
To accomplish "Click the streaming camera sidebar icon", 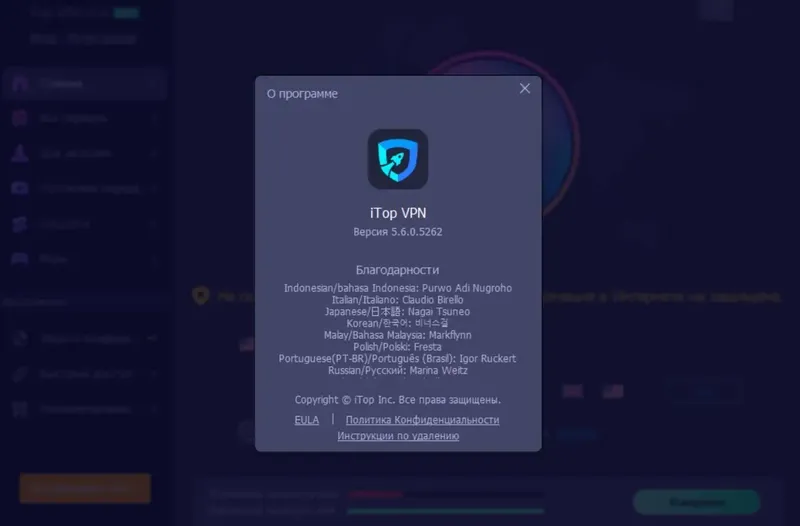I will [20, 188].
